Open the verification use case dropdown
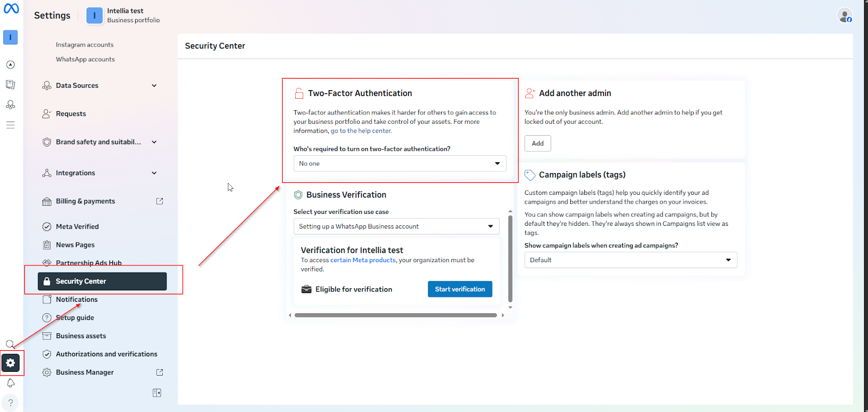868x412 pixels. (396, 226)
